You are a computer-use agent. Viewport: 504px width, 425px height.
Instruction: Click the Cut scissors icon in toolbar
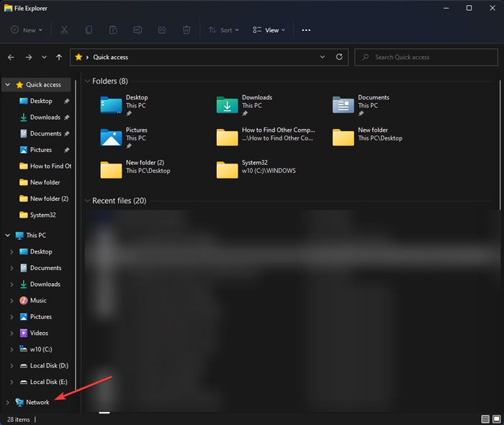pyautogui.click(x=64, y=30)
